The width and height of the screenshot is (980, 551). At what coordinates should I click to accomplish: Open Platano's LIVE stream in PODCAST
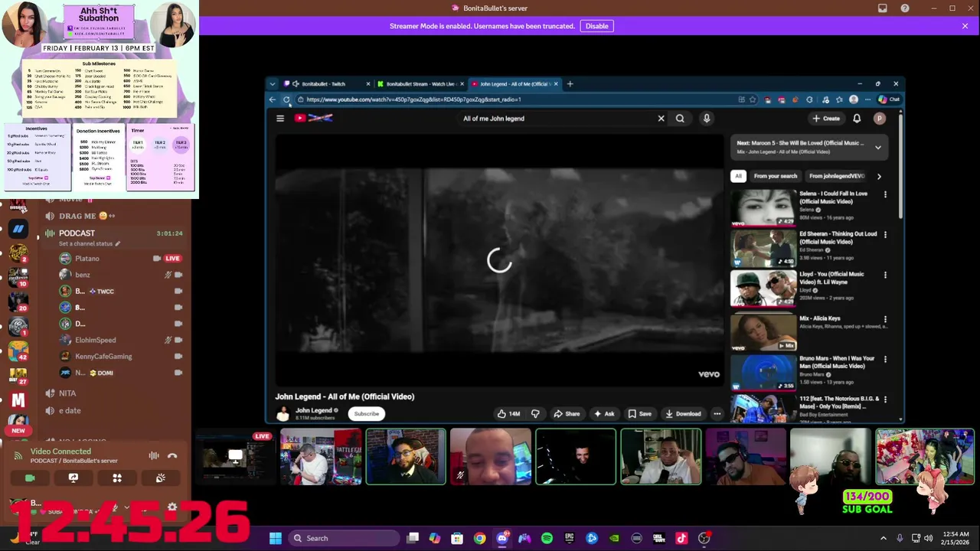pos(172,259)
